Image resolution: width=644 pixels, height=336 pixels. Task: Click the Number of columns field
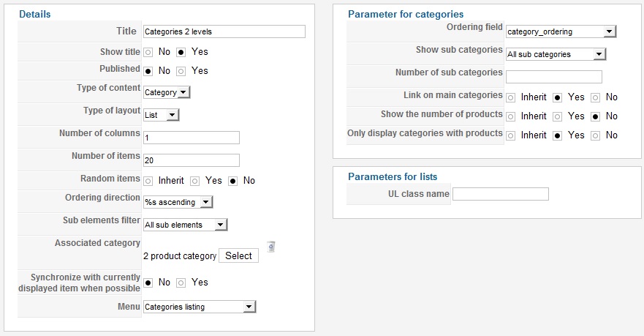(192, 138)
